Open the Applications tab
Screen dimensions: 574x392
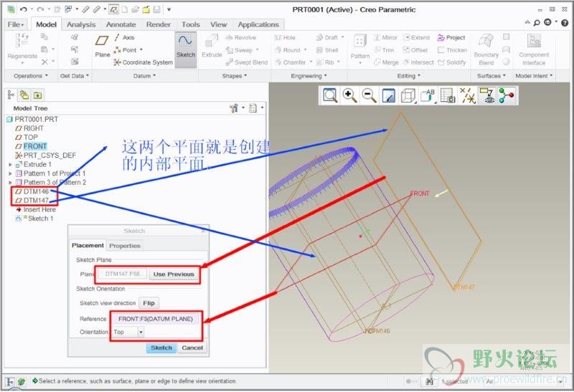[x=258, y=24]
